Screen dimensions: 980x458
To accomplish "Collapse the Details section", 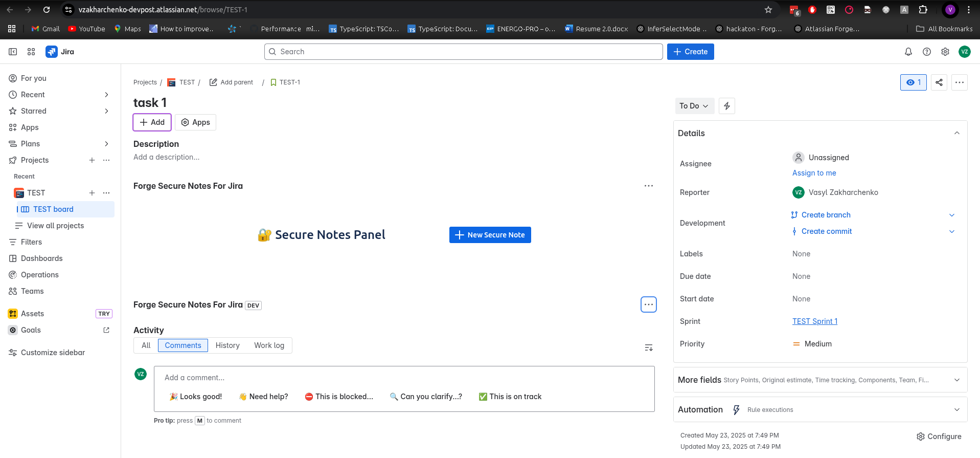I will [x=957, y=133].
